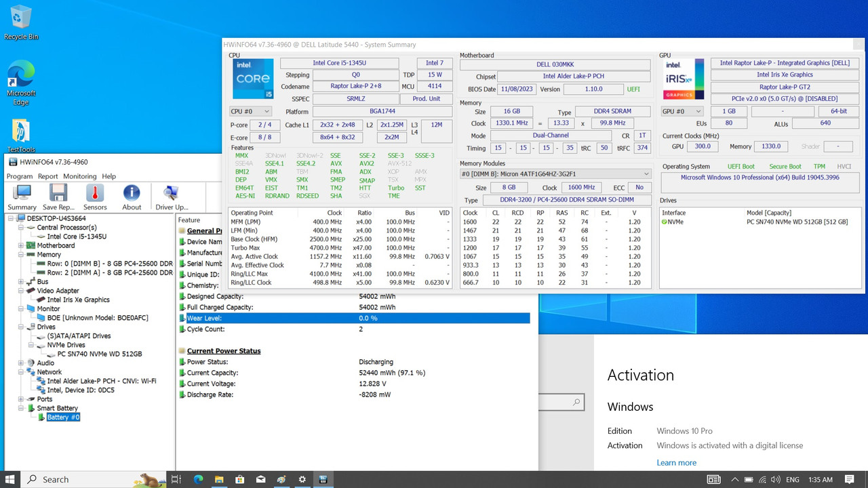Open the GPU #0 selector dropdown
The width and height of the screenshot is (868, 488).
[682, 111]
